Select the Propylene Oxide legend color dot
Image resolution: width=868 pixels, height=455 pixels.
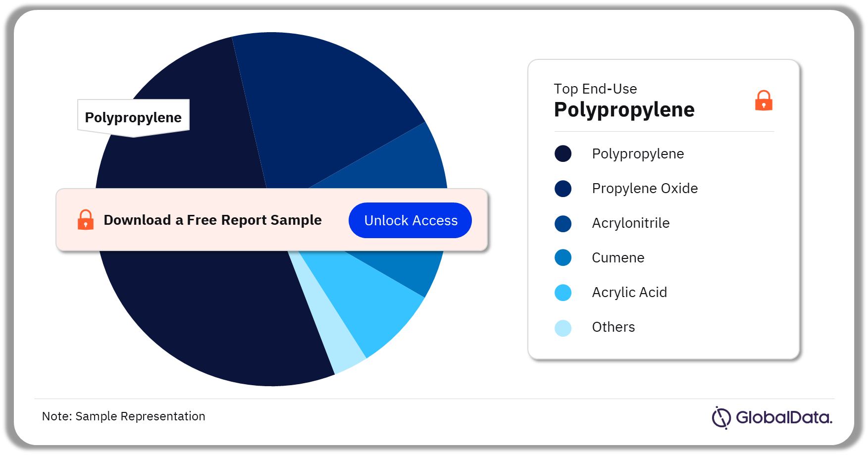click(x=563, y=188)
